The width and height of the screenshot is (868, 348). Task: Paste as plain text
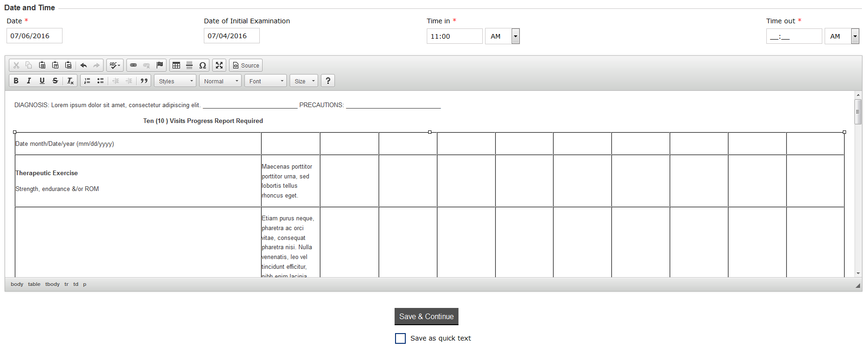pos(55,65)
